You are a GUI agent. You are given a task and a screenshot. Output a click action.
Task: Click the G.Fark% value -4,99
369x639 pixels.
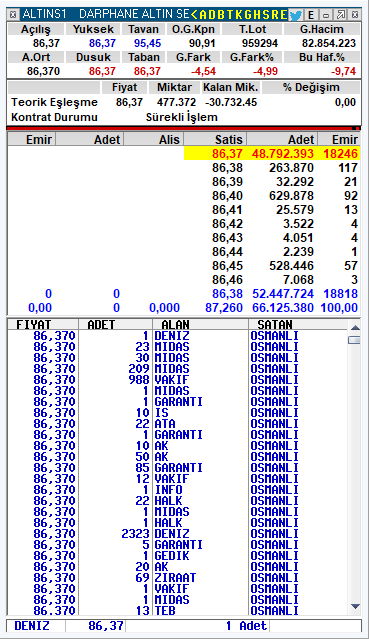tap(265, 71)
